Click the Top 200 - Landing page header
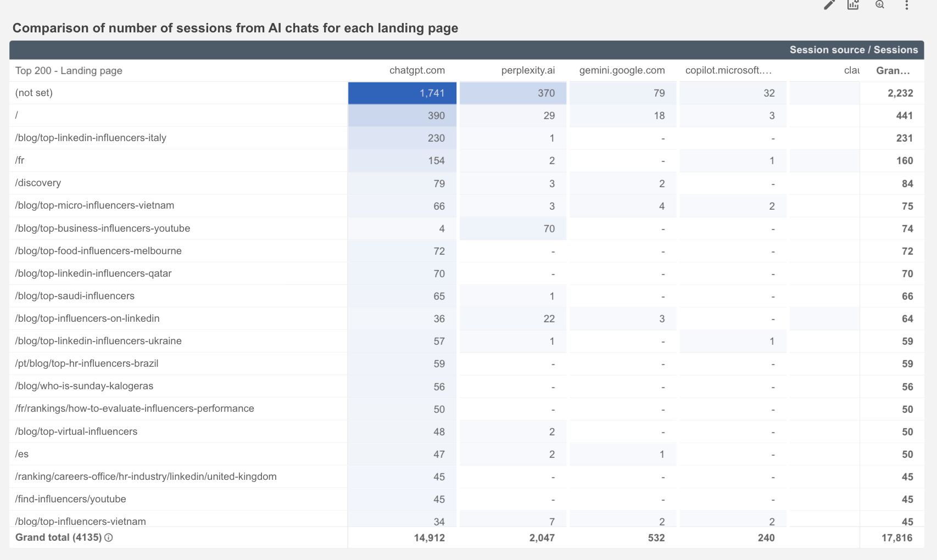 [69, 71]
